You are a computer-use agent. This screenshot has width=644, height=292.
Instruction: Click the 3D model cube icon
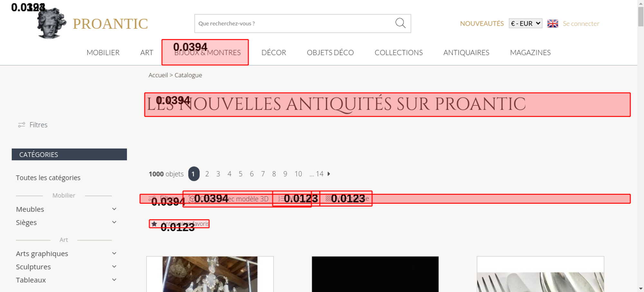[x=192, y=199]
